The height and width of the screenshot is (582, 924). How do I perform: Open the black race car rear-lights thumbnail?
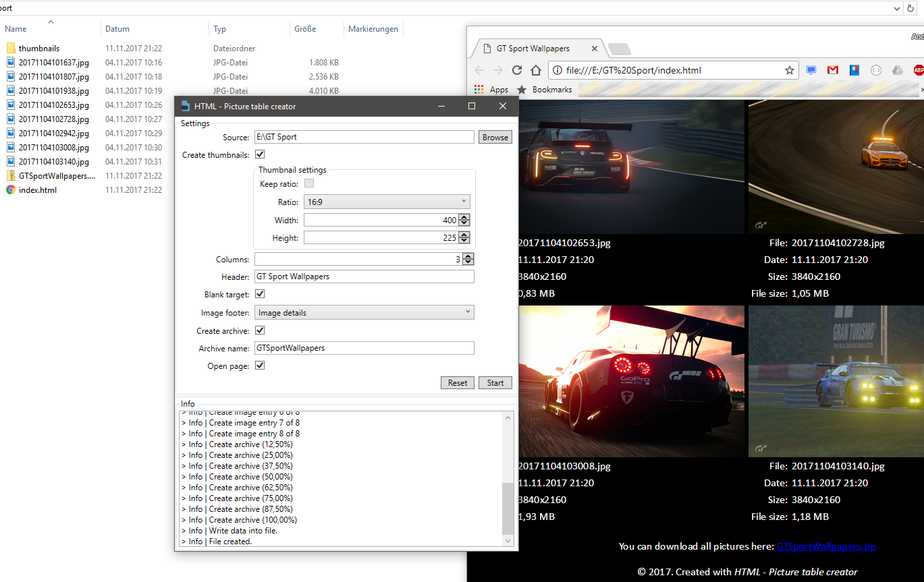(631, 167)
